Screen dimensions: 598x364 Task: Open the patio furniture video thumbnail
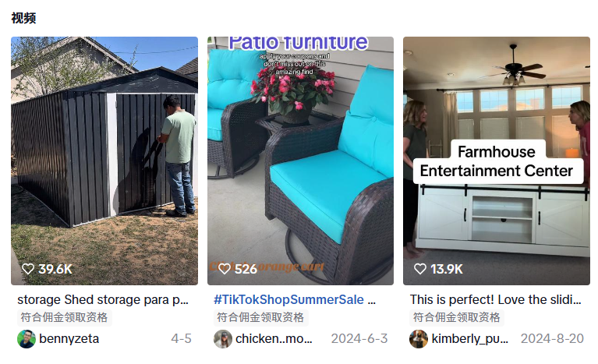point(300,156)
